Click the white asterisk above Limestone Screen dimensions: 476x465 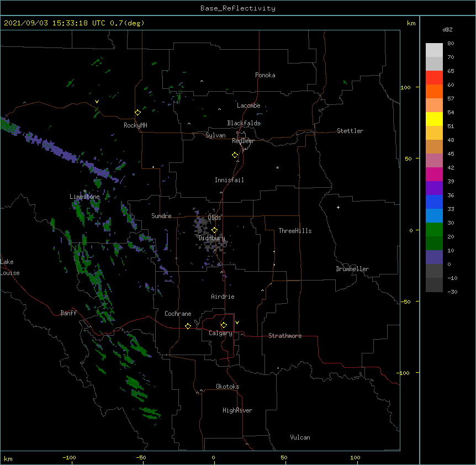click(85, 191)
